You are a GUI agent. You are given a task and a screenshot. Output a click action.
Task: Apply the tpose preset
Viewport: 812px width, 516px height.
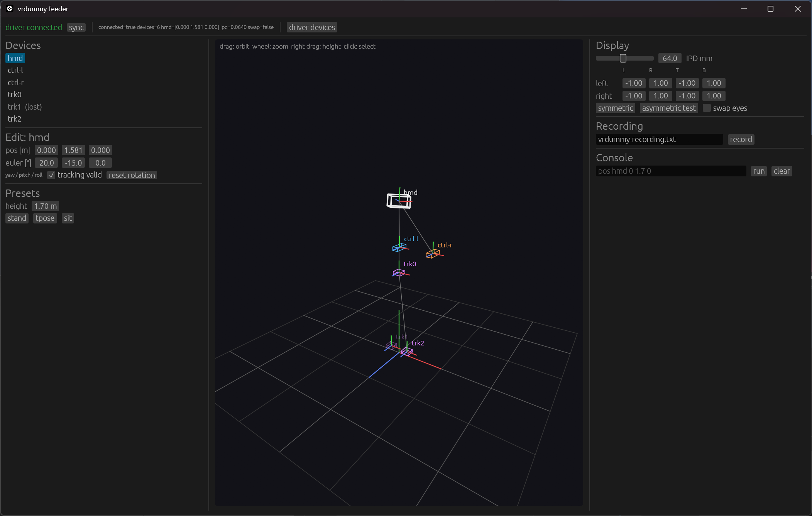point(45,218)
